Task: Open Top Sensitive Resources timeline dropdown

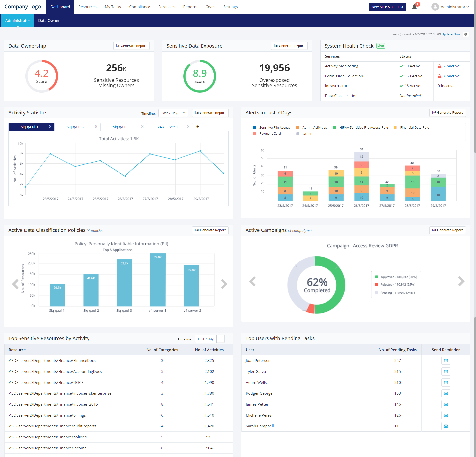Action: point(220,339)
